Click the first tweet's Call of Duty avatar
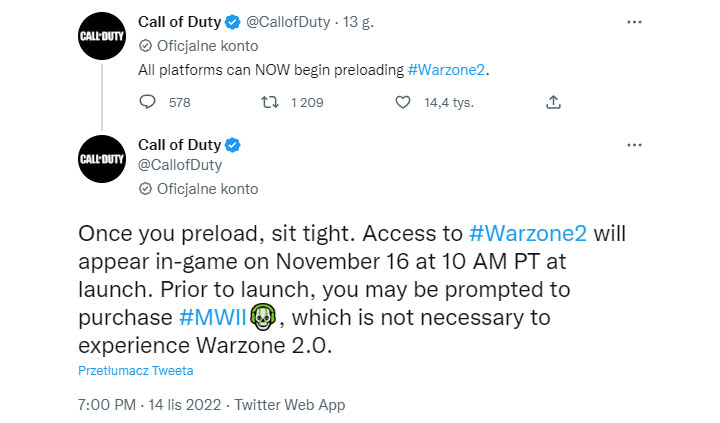This screenshot has width=720, height=423. coord(101,37)
